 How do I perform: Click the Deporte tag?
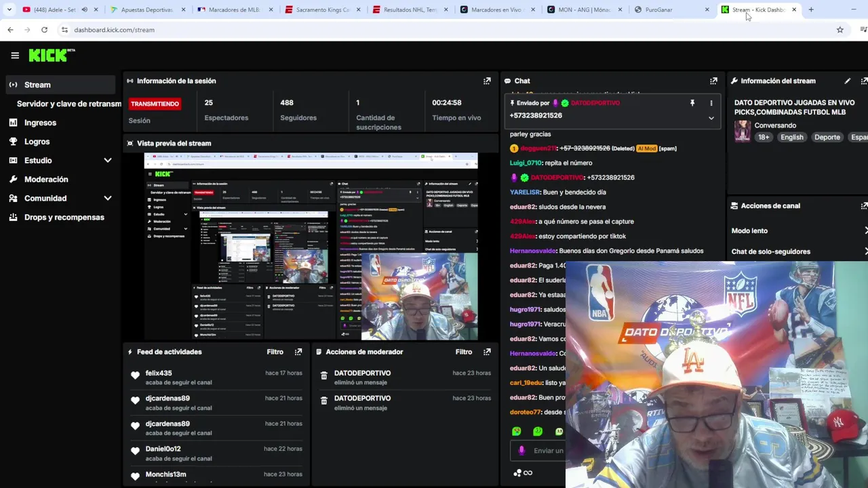coord(827,137)
